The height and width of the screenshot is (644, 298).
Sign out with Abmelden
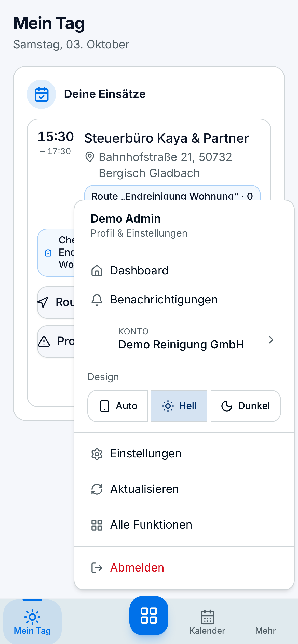(184, 568)
